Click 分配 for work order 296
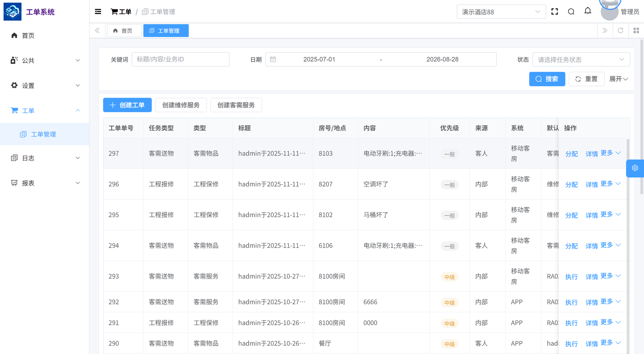644x354 pixels. (x=572, y=184)
